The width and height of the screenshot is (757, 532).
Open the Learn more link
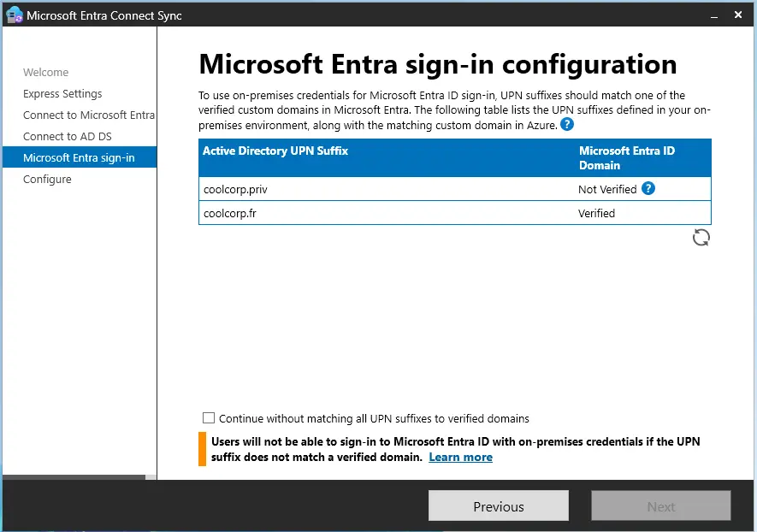(460, 458)
